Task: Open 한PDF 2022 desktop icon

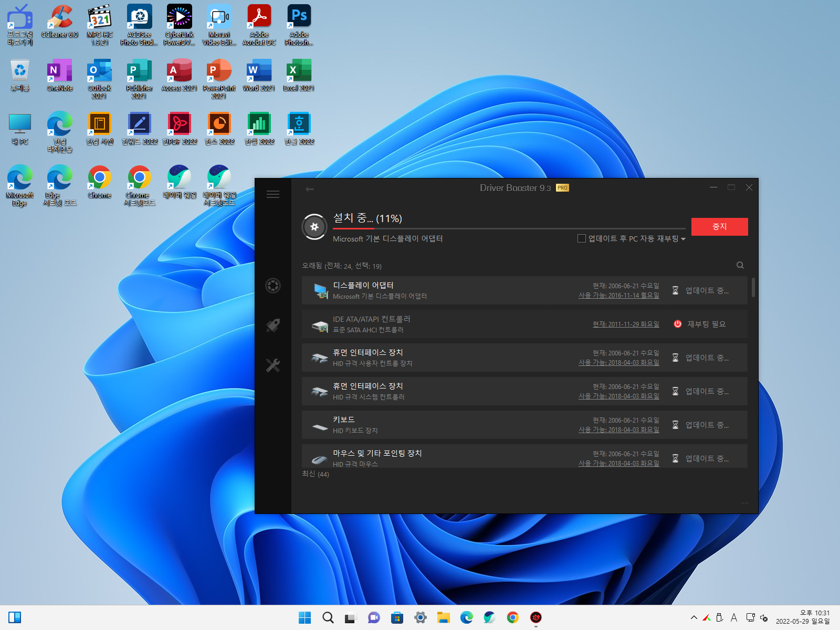Action: tap(180, 129)
